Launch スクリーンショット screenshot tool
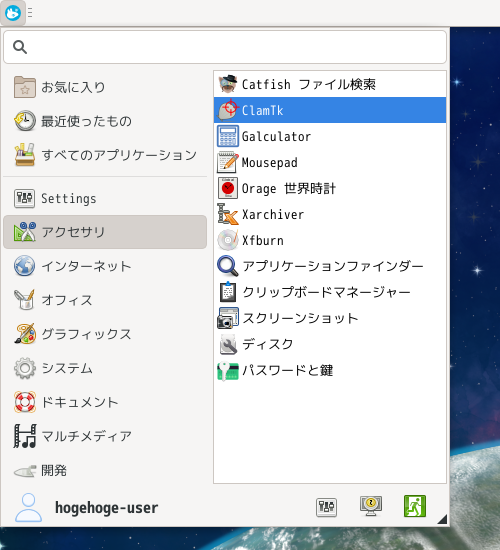 pyautogui.click(x=330, y=318)
